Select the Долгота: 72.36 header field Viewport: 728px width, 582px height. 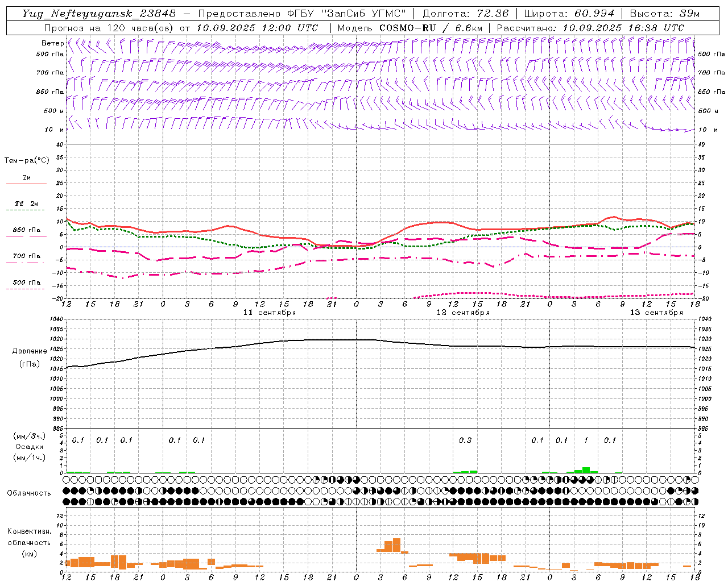466,14
